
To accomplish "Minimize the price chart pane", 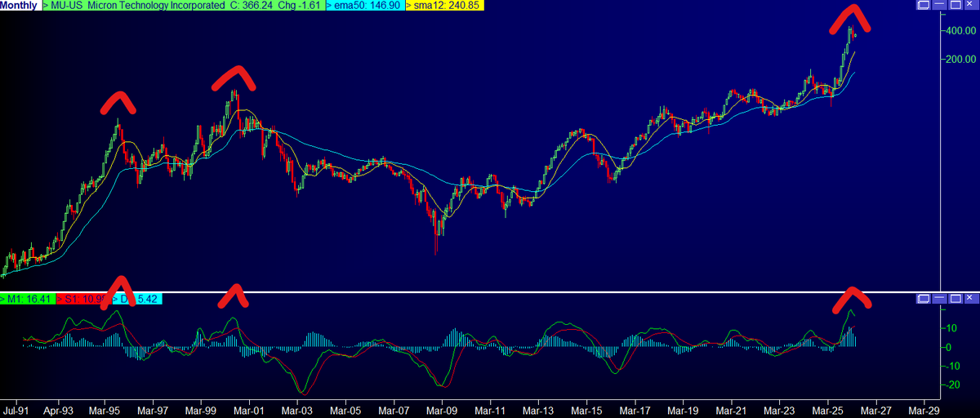I will tap(938, 6).
